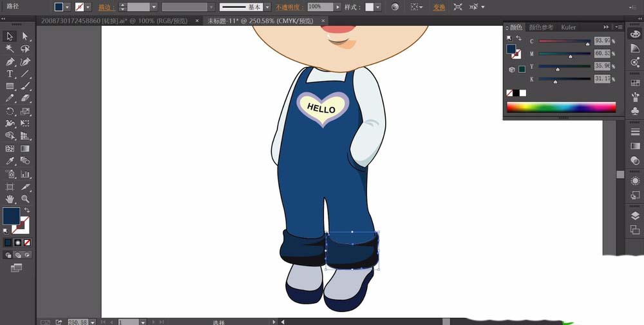Set toolbox paint mode to Color
The height and width of the screenshot is (325, 644).
pos(8,242)
